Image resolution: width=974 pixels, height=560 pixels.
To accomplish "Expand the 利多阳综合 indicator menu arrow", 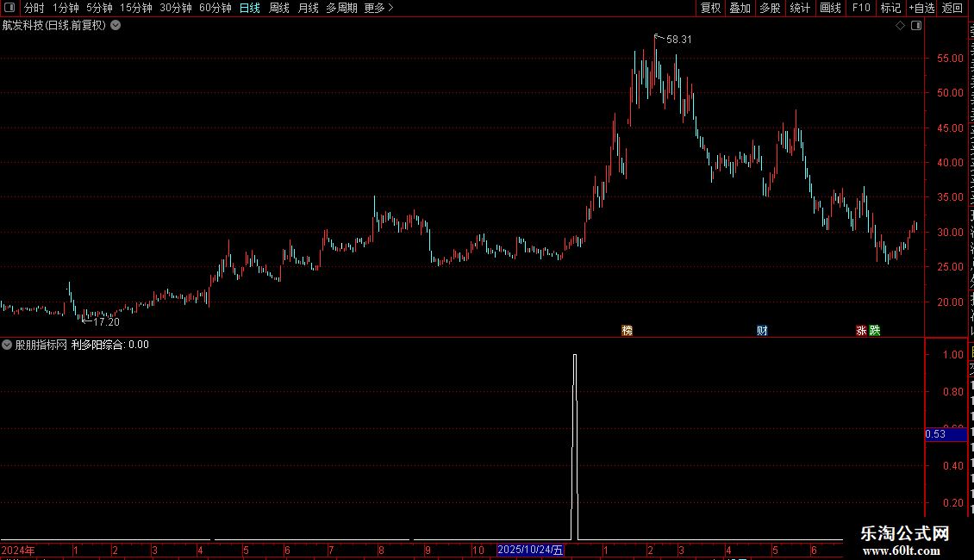I will tap(7, 345).
